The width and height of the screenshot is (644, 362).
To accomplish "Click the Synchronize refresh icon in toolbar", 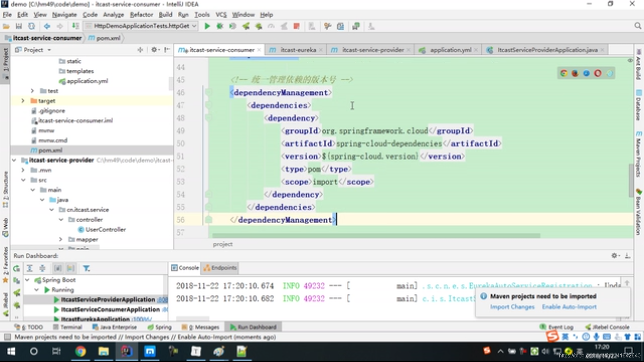I will (32, 26).
